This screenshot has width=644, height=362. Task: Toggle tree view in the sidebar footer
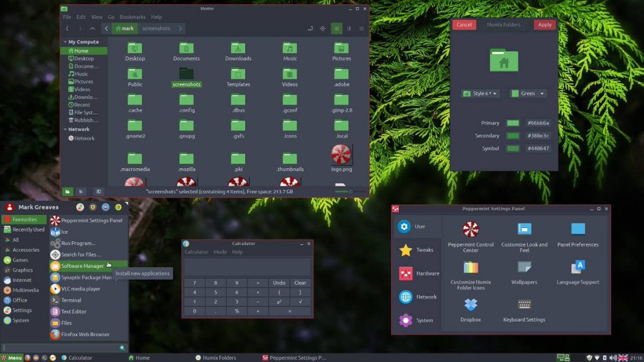point(80,191)
